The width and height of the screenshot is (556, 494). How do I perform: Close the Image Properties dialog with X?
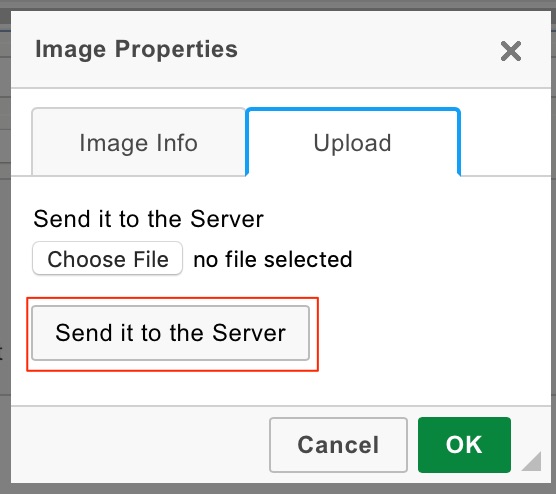(511, 51)
